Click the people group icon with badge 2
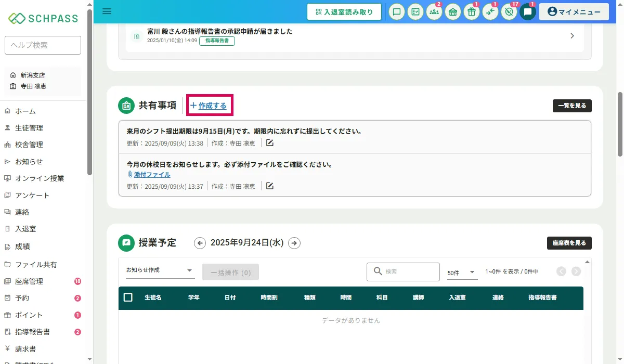Image resolution: width=624 pixels, height=364 pixels. [434, 12]
